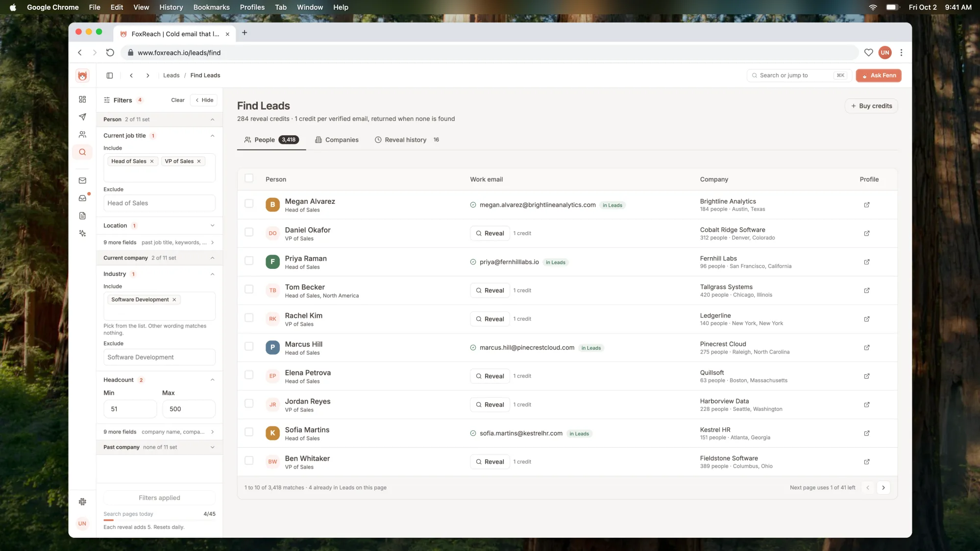
Task: Click the Headcount Min input field
Action: (x=130, y=409)
